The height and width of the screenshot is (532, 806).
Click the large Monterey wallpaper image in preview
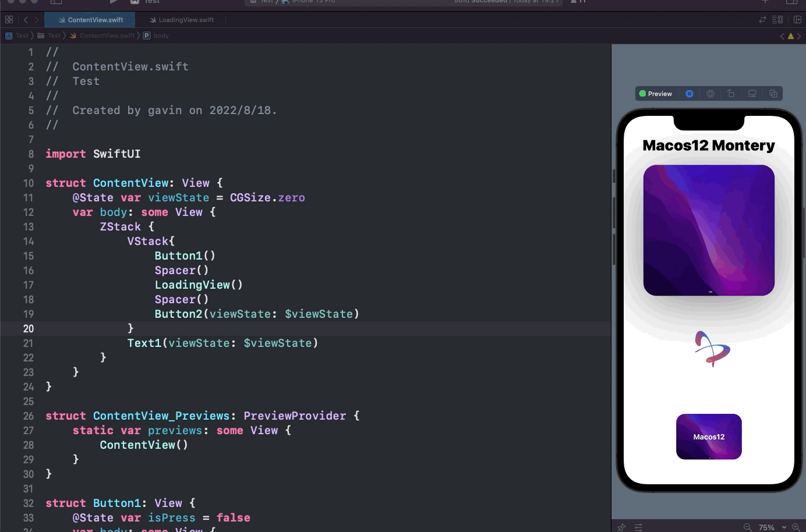pos(709,230)
